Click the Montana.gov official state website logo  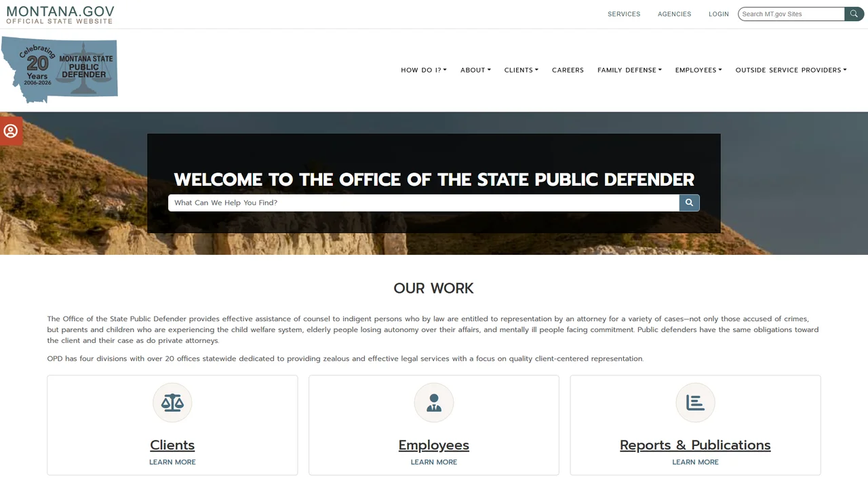tap(60, 15)
